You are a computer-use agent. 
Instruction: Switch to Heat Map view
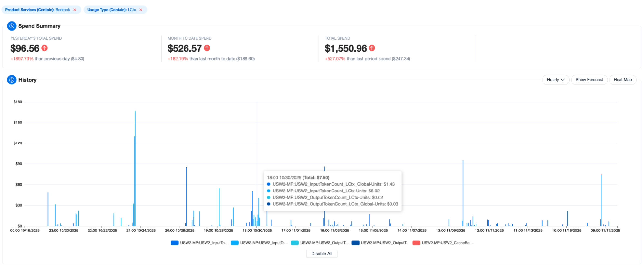coord(622,80)
